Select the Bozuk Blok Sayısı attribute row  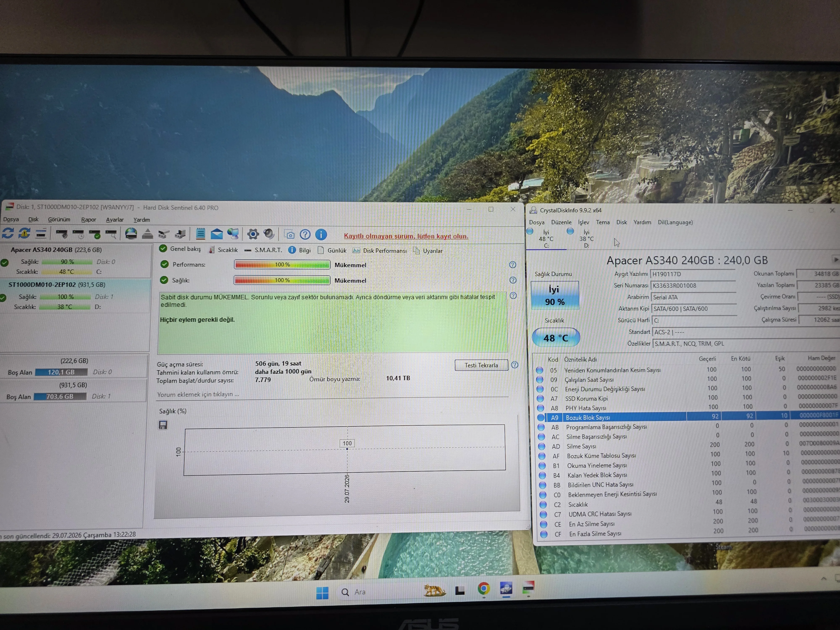688,417
